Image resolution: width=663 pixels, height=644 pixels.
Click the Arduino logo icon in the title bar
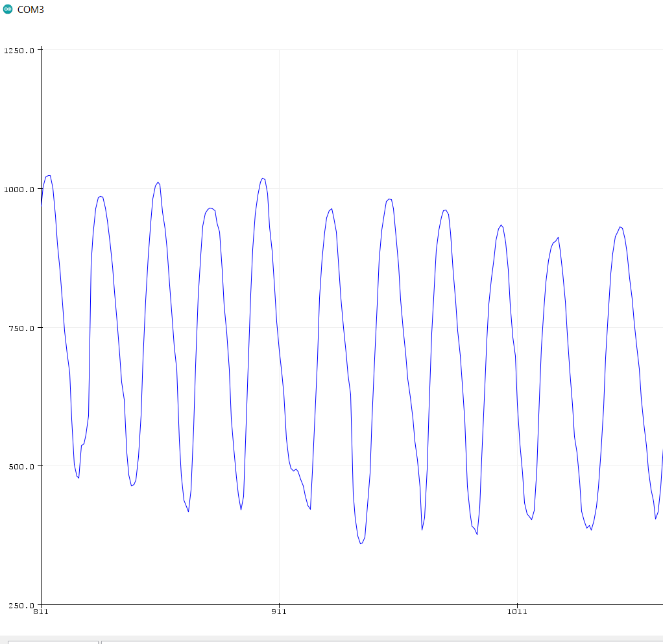(8, 9)
